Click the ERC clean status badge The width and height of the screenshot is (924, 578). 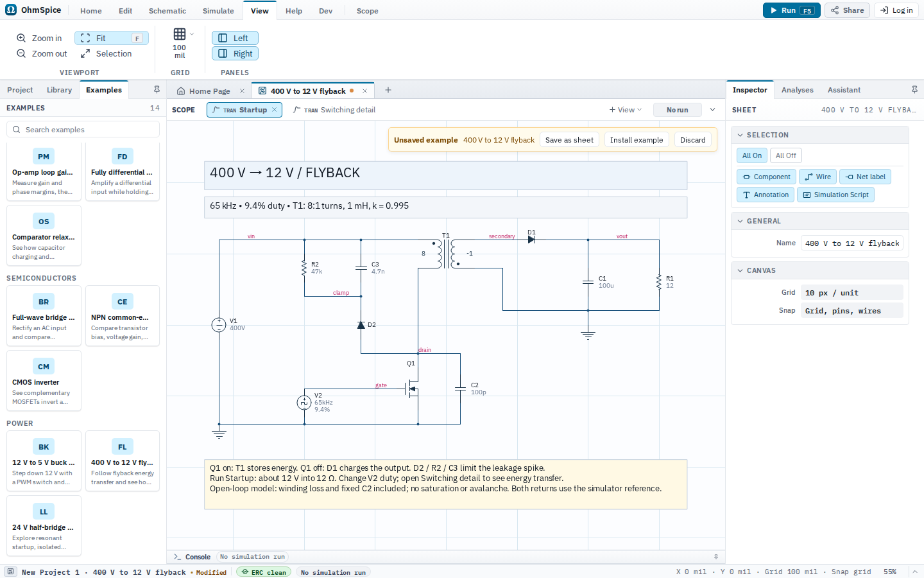pos(264,572)
